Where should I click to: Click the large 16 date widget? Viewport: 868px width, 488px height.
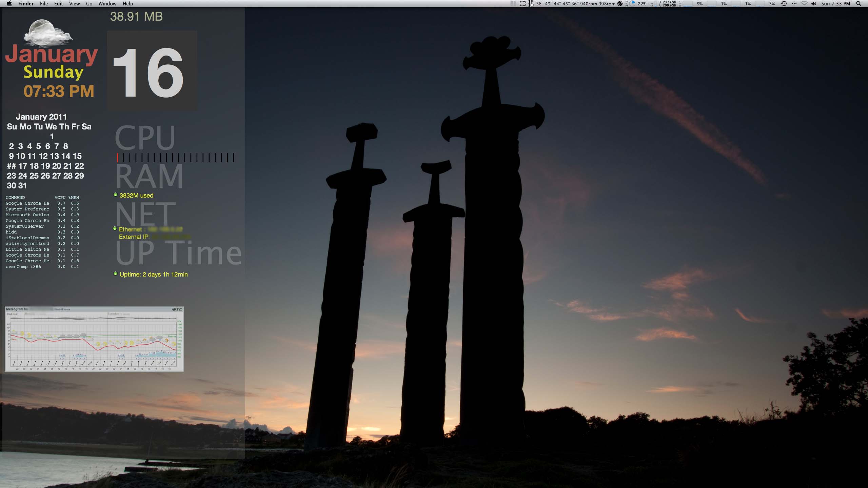tap(152, 70)
